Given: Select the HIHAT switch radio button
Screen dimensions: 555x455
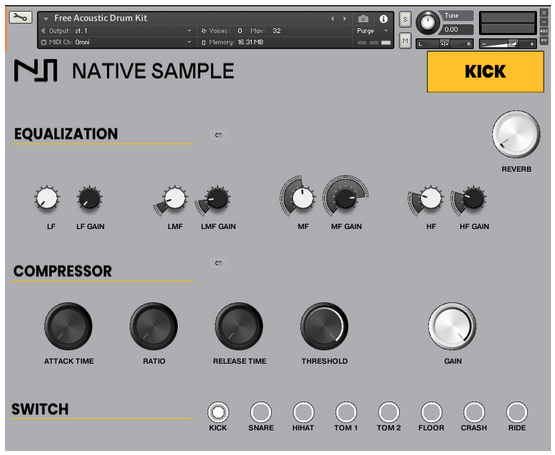Looking at the screenshot, I should click(x=303, y=413).
